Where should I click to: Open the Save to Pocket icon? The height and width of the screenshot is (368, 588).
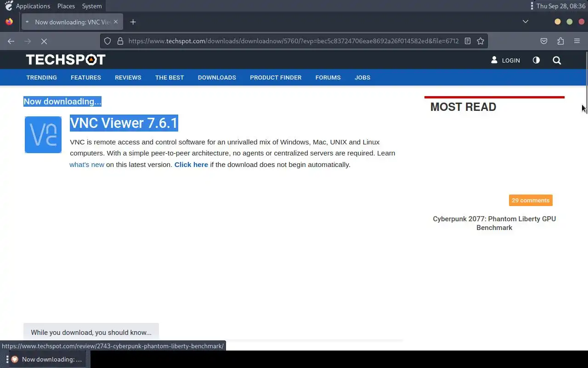[x=544, y=41]
